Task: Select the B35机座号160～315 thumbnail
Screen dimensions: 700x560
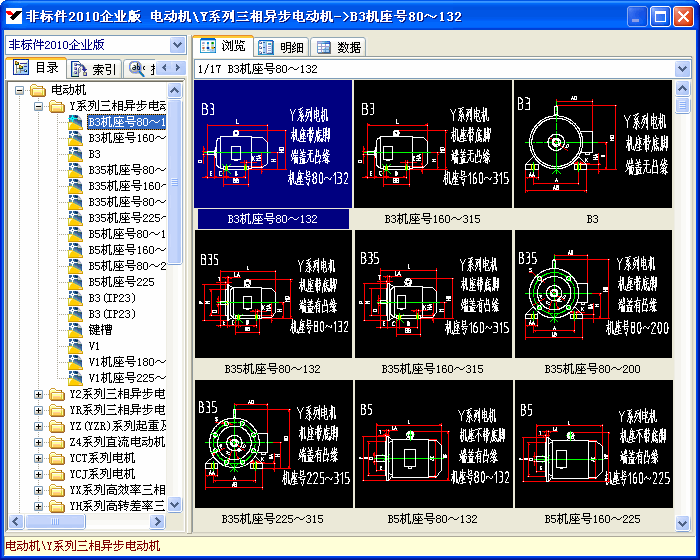Action: coord(433,297)
